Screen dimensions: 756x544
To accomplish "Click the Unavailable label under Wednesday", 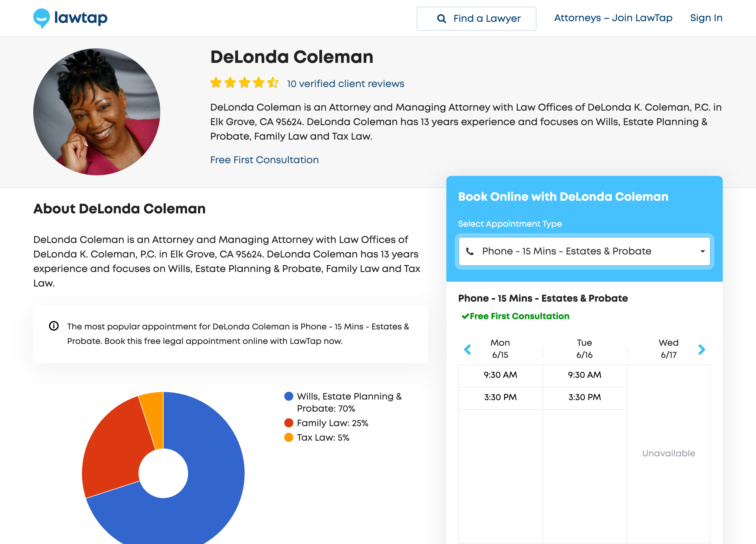I will pyautogui.click(x=669, y=453).
